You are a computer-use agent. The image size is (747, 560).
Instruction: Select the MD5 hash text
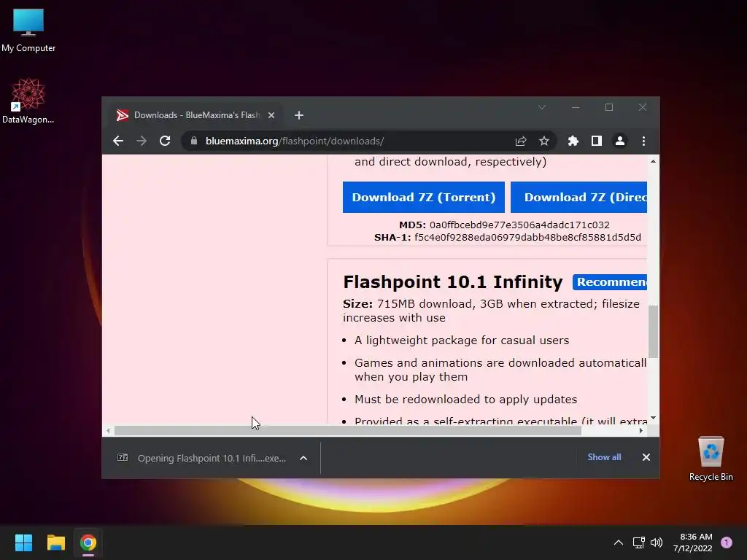click(519, 225)
